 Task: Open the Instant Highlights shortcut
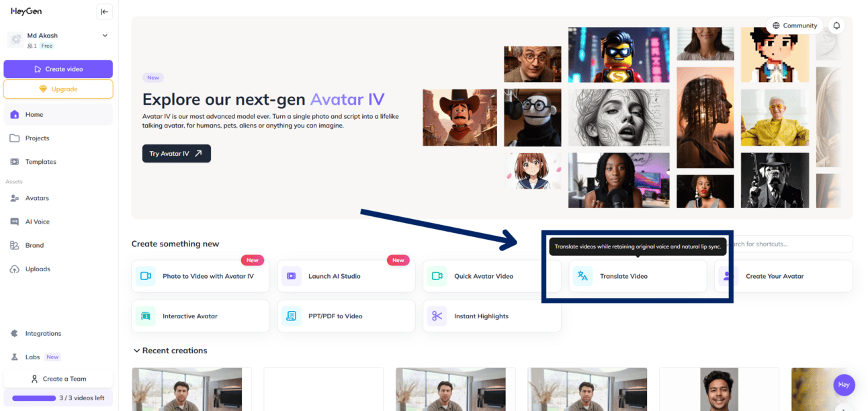click(492, 316)
